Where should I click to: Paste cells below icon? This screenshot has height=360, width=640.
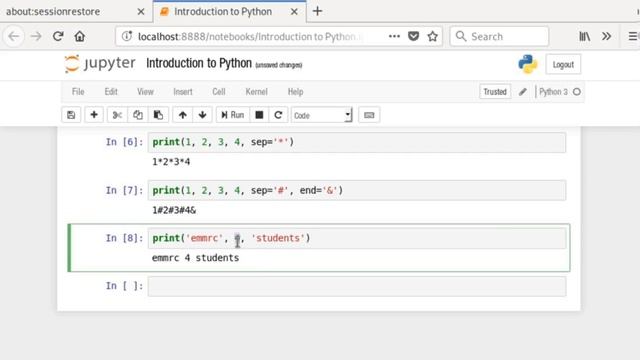(x=158, y=115)
